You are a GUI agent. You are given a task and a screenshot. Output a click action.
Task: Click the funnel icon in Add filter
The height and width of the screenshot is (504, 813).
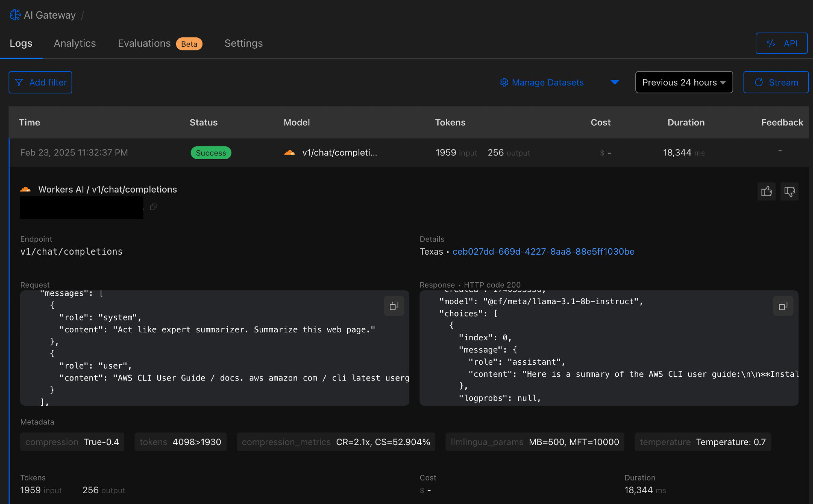(x=19, y=82)
